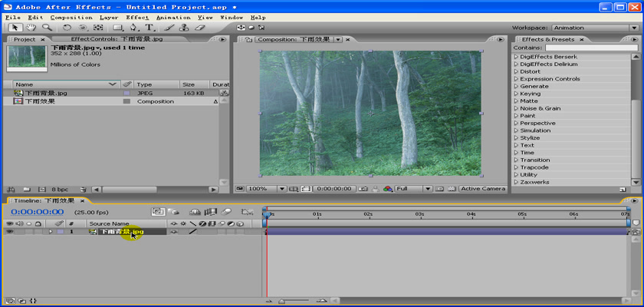The width and height of the screenshot is (644, 307).
Task: Select the Brush tool
Action: tap(169, 28)
